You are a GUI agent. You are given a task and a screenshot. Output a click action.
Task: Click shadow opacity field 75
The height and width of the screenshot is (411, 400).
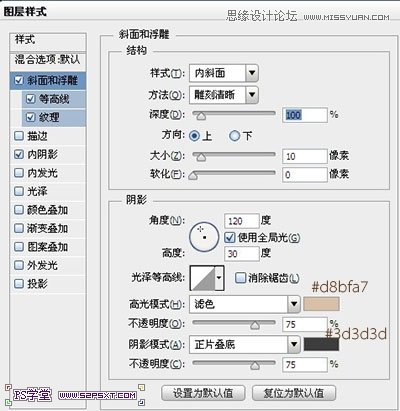(x=305, y=364)
